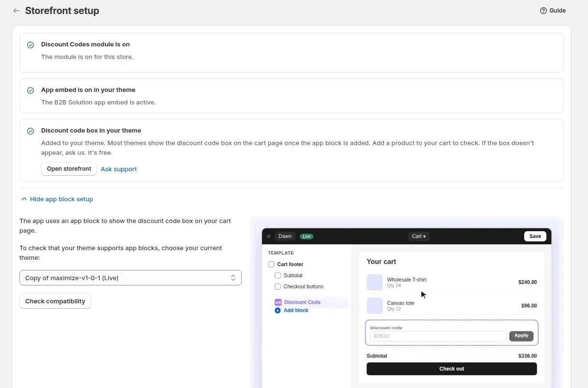Viewport: 588px width, 388px height.
Task: Click the B2B10 discount code input field
Action: pos(438,336)
